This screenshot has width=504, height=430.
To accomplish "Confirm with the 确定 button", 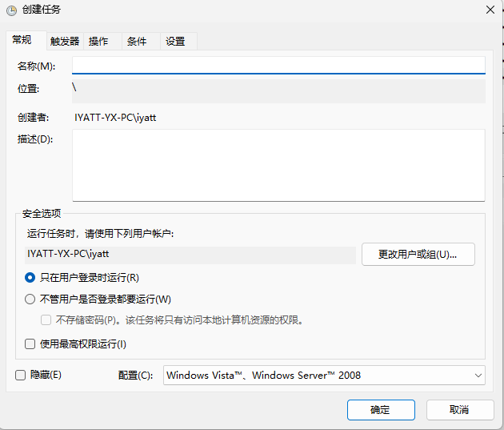I will (x=381, y=410).
